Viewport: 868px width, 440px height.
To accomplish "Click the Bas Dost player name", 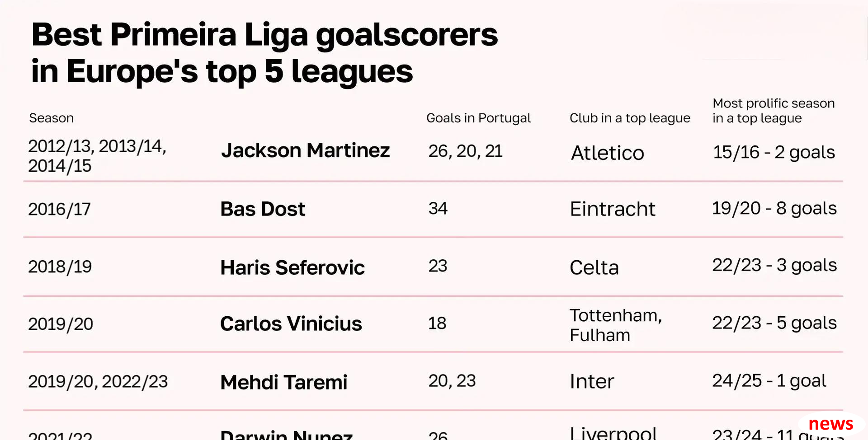I will click(x=263, y=209).
